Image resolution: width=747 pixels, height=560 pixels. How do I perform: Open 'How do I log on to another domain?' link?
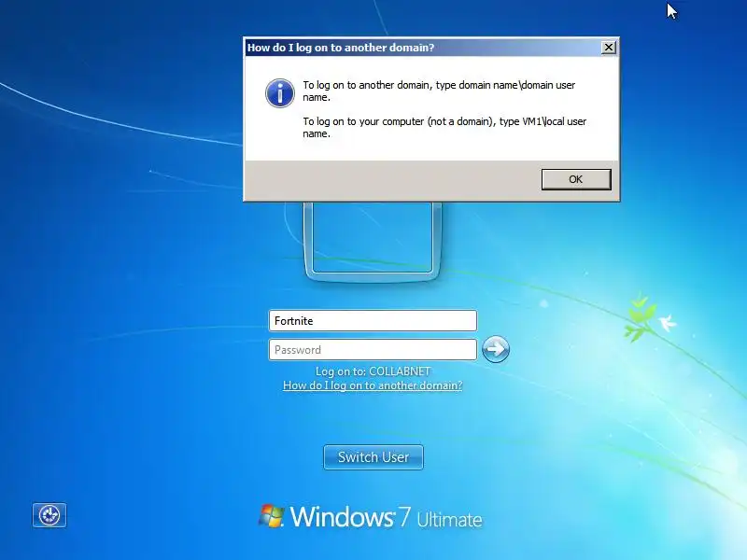[373, 385]
